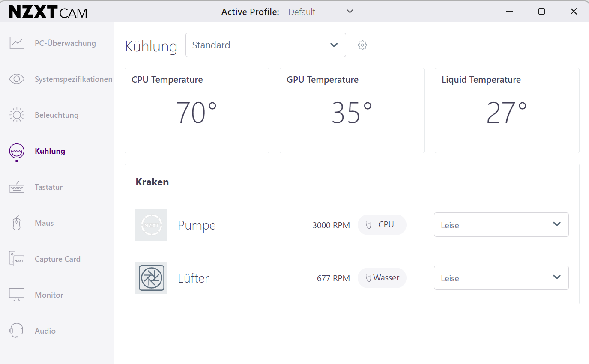The width and height of the screenshot is (589, 364).
Task: Click the Maus mouse icon
Action: 17,223
